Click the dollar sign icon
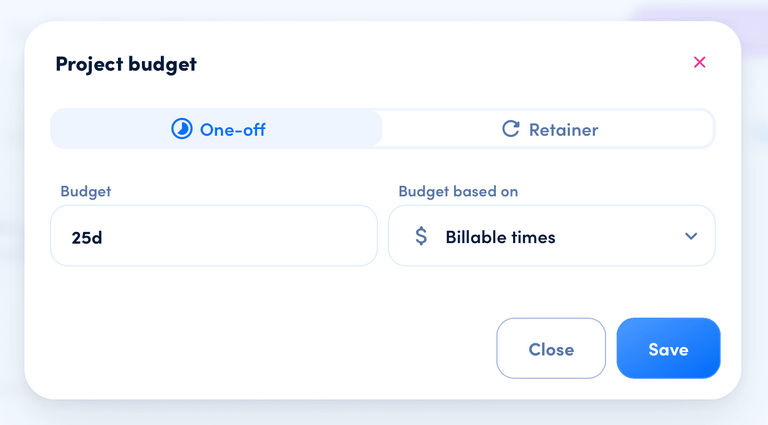Image resolution: width=768 pixels, height=425 pixels. (421, 237)
